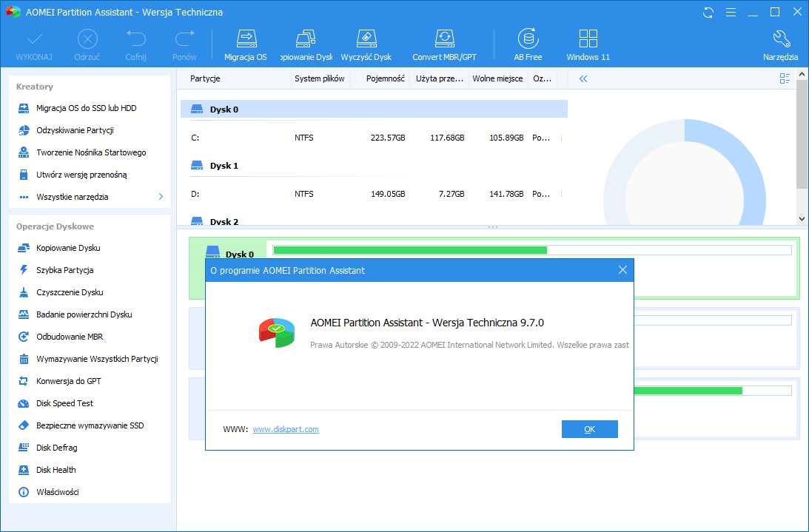Click the 141.78GB free space cell
The height and width of the screenshot is (532, 809).
coord(507,194)
